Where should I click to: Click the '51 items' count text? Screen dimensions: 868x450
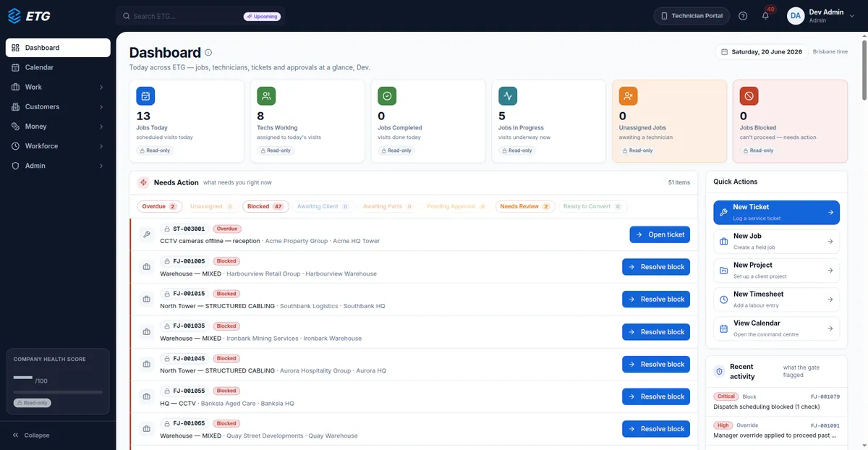(x=678, y=182)
